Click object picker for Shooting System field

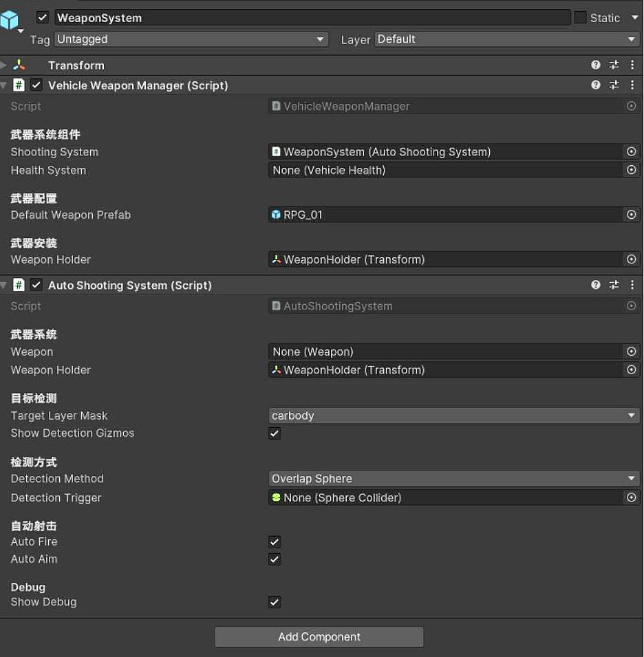[x=631, y=152]
